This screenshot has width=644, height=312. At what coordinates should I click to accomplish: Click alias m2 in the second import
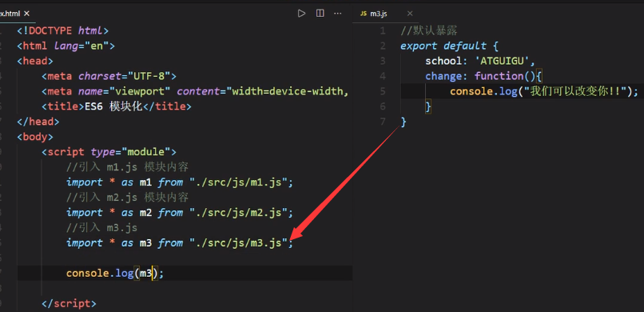145,213
